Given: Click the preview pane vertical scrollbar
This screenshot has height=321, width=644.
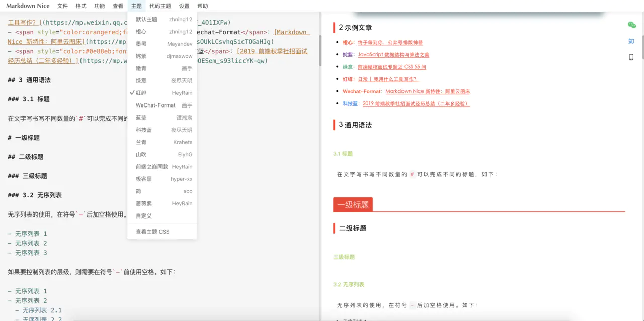Looking at the screenshot, I should [x=642, y=48].
